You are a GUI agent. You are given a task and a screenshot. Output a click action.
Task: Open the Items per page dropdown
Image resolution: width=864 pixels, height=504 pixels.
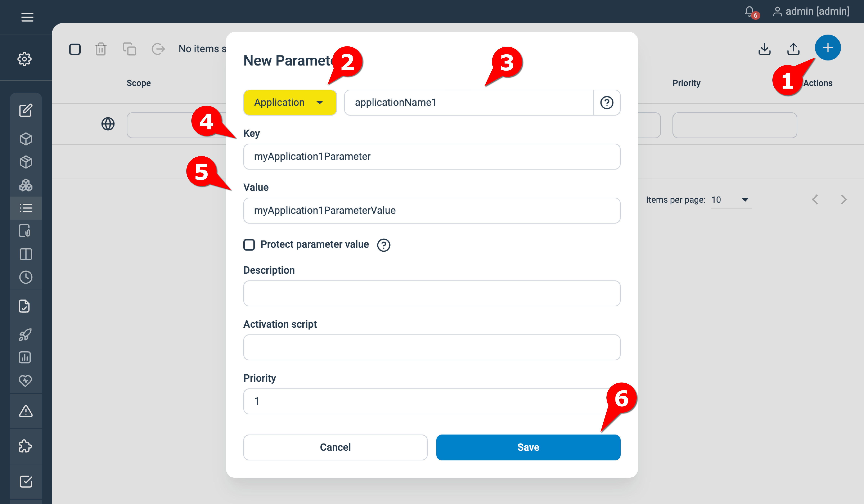[731, 200]
